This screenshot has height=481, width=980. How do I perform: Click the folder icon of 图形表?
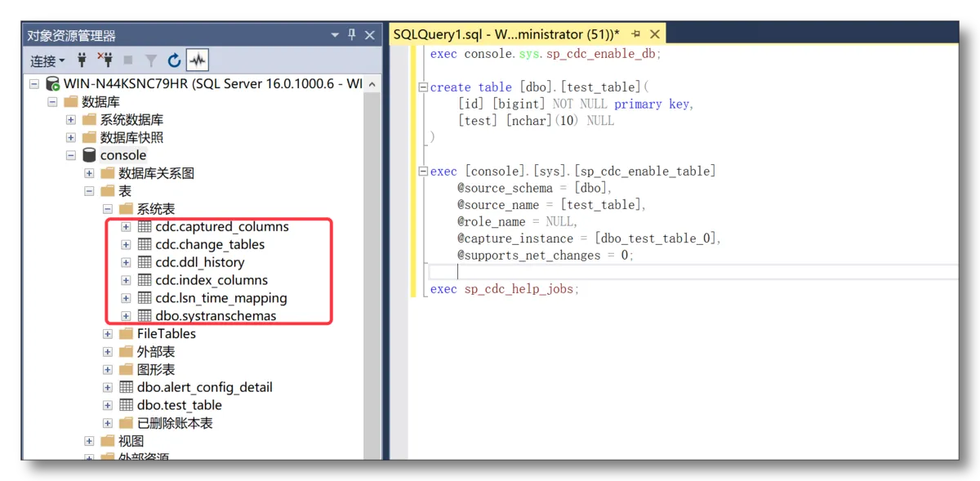(x=126, y=369)
